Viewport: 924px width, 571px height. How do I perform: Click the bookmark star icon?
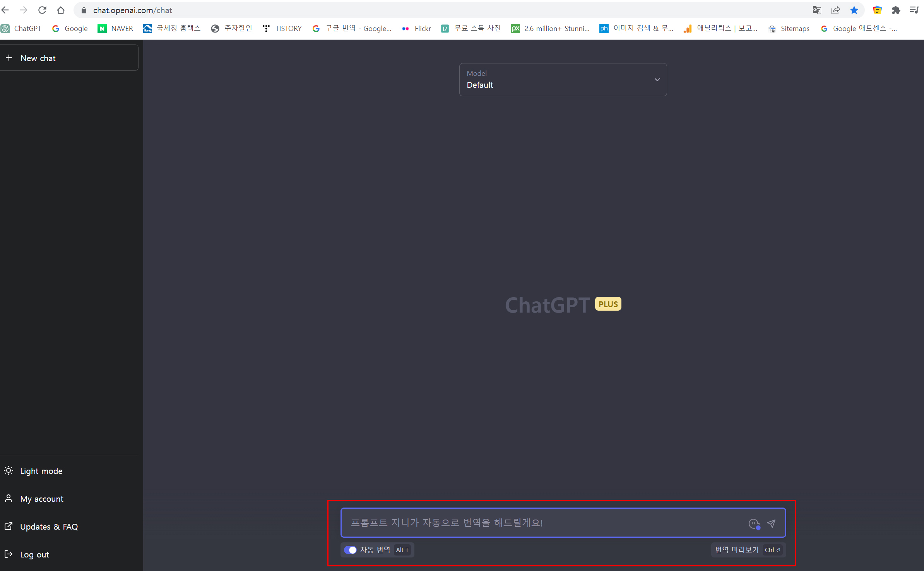pyautogui.click(x=854, y=10)
